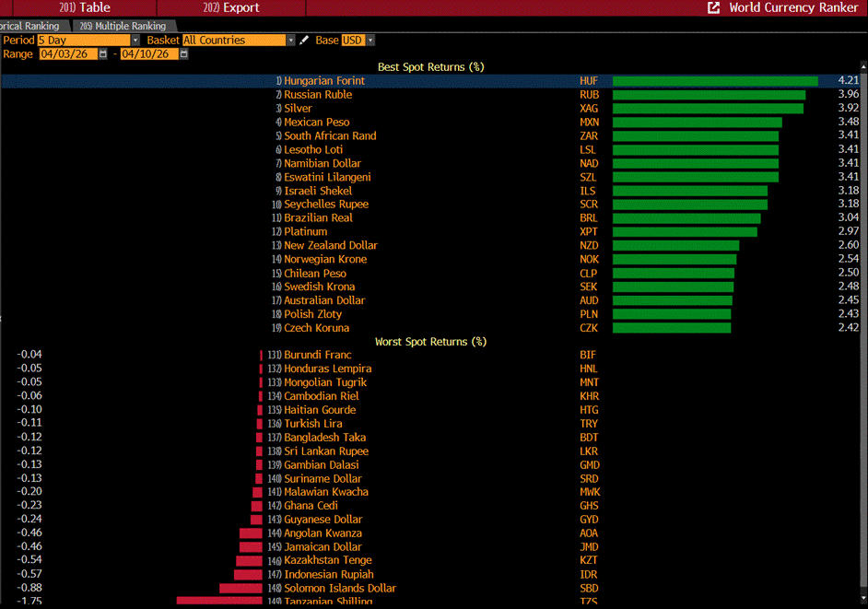868x609 pixels.
Task: Click the range end date field 04/10/26
Action: [149, 54]
